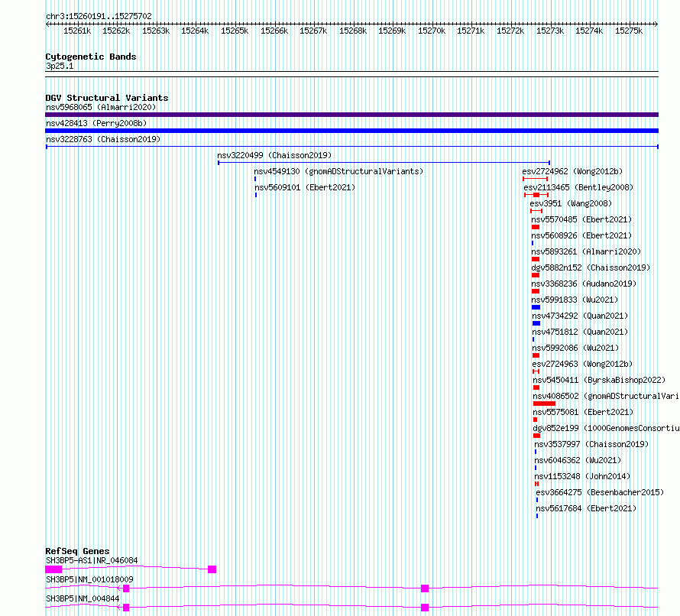Open nsv5575081 (Ebert2021) entry
The width and height of the screenshot is (680, 616).
click(583, 412)
